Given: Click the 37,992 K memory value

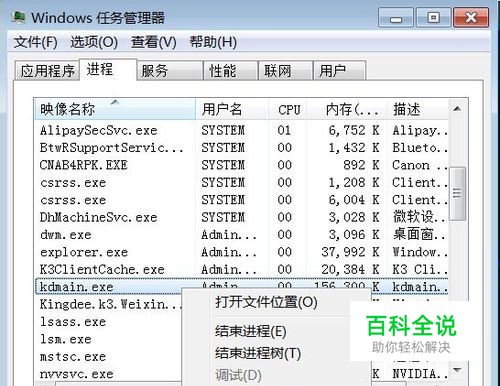Looking at the screenshot, I should click(x=350, y=252).
